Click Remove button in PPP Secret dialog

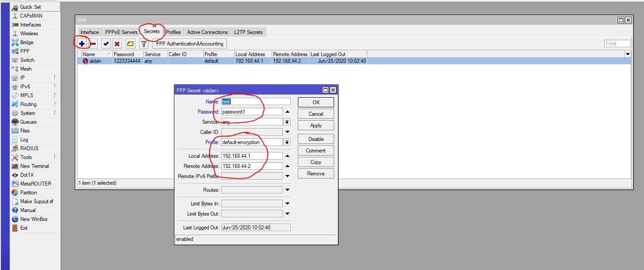click(316, 174)
